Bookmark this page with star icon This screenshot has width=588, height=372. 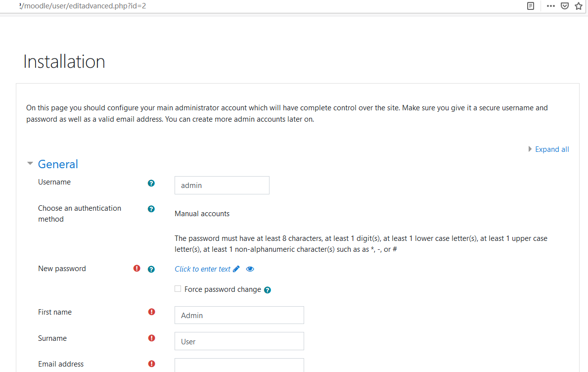[x=579, y=6]
